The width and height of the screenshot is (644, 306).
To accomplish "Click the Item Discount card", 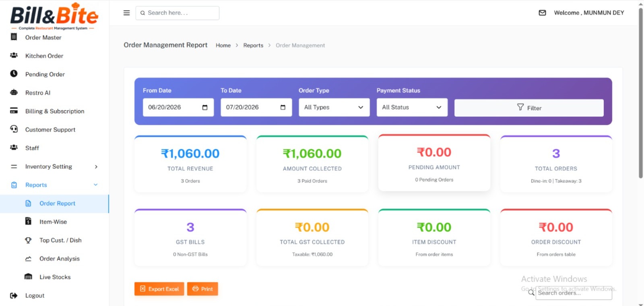I will [x=434, y=238].
